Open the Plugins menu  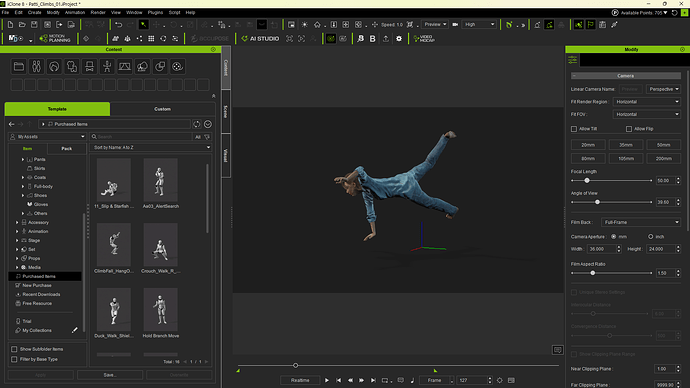point(155,12)
